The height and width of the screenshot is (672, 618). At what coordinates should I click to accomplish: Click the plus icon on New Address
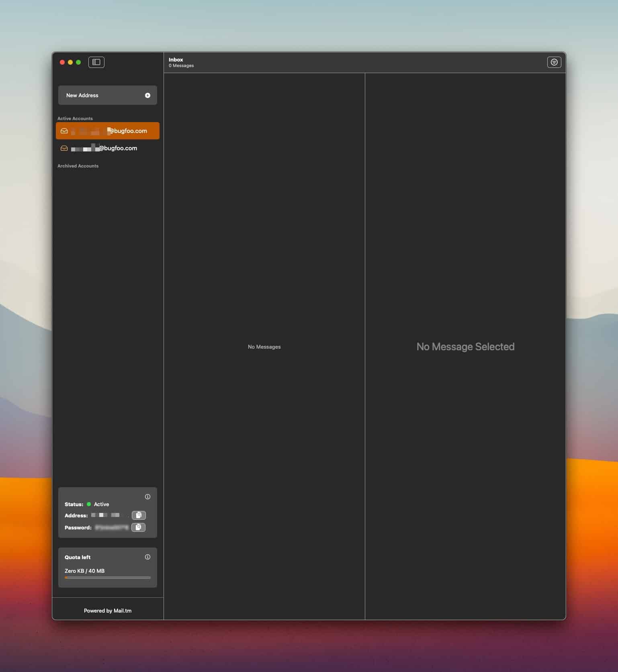[147, 96]
